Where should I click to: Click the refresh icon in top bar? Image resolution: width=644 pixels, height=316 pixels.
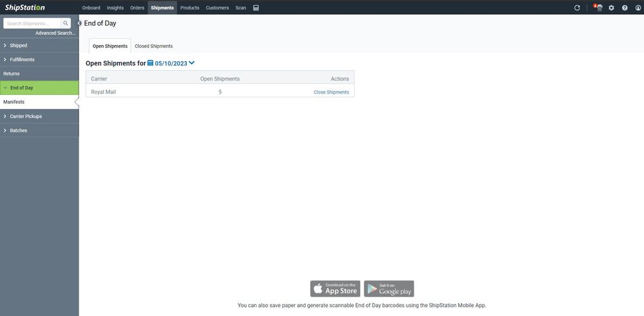pyautogui.click(x=577, y=8)
